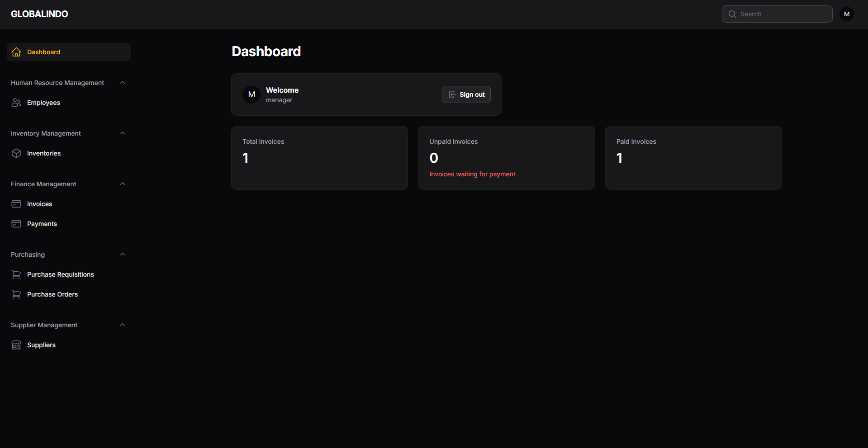
Task: Collapse the Human Resource Management section
Action: tap(122, 83)
